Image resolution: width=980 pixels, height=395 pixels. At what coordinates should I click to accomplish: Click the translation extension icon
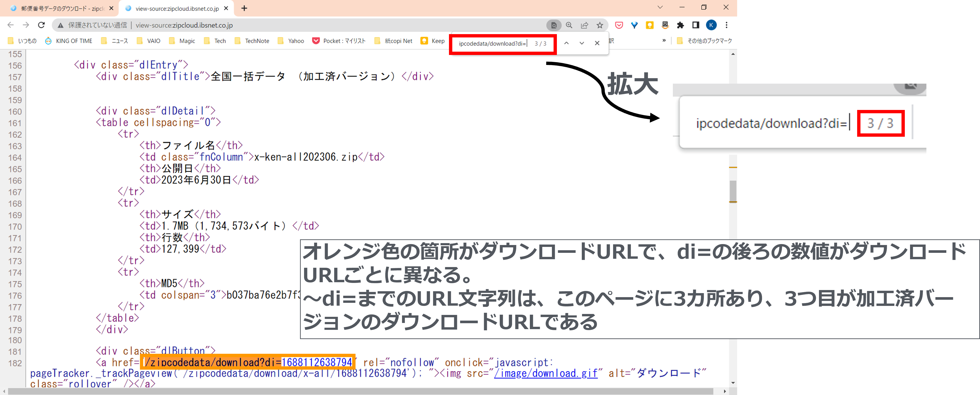point(665,25)
